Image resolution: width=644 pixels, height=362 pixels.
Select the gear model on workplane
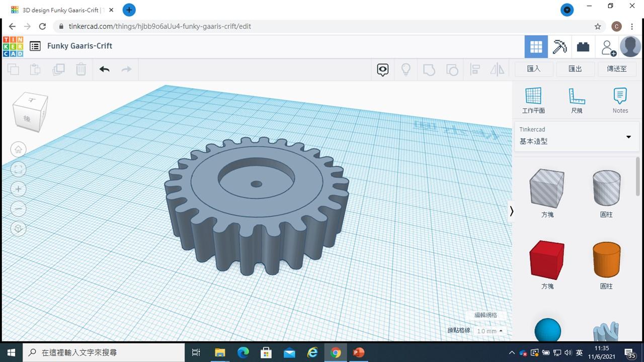coord(257,206)
